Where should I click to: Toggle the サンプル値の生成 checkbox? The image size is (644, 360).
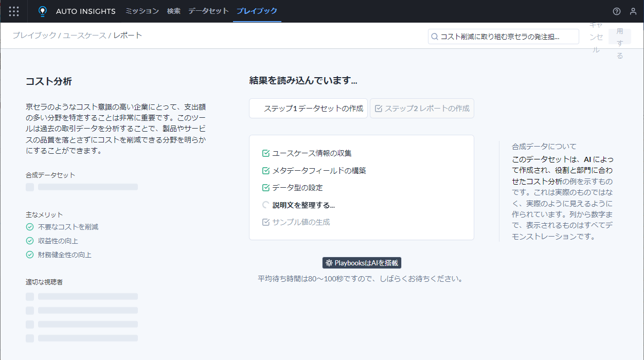pyautogui.click(x=266, y=222)
